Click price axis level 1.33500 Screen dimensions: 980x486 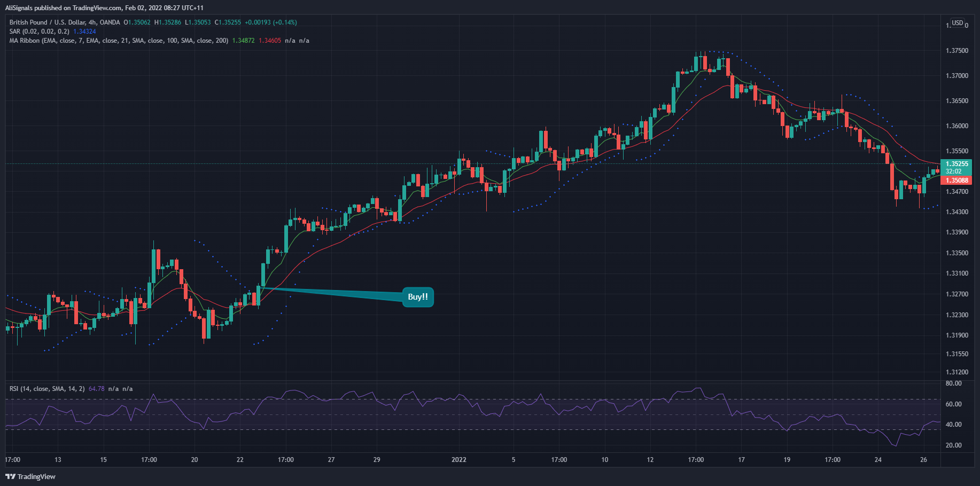point(956,253)
